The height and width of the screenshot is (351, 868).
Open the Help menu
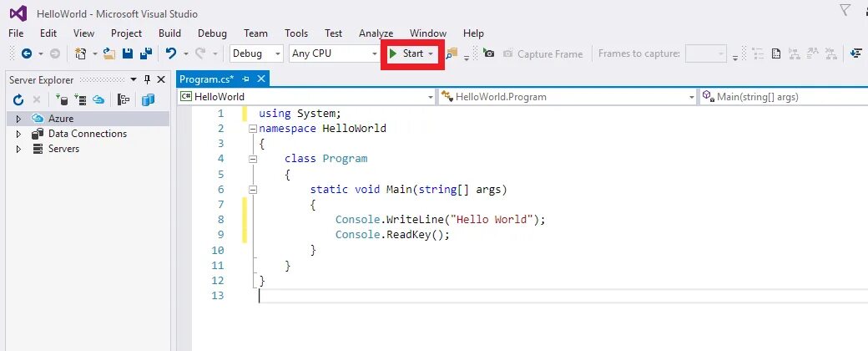[x=473, y=33]
